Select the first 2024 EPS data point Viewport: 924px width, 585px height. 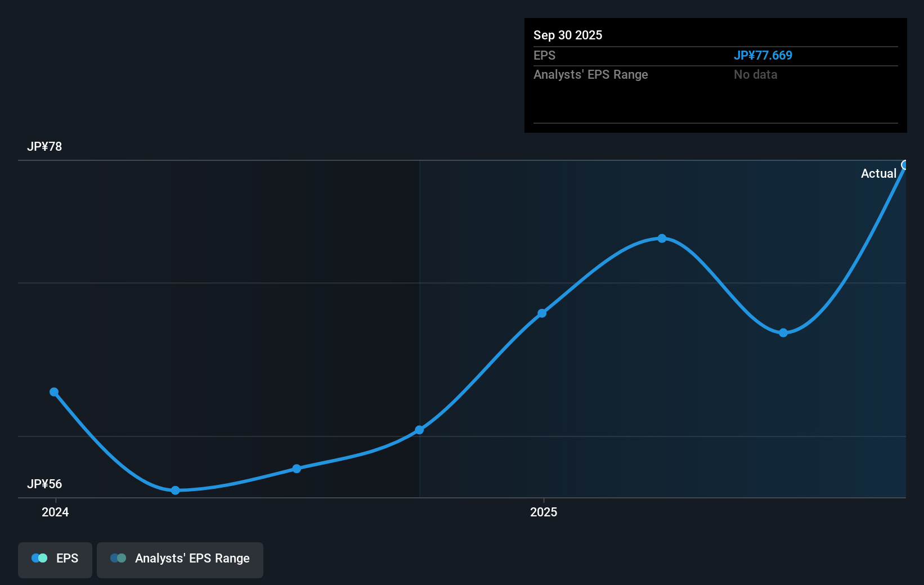54,391
